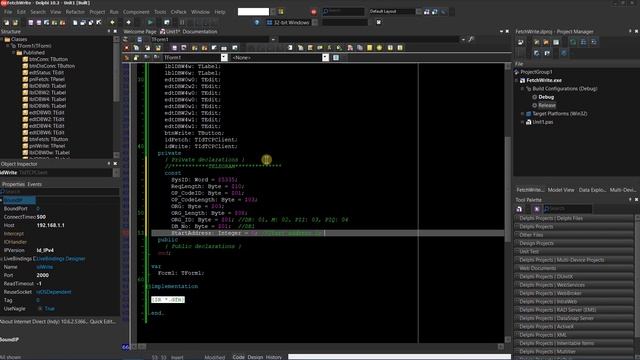Screen dimensions: 640x360
Task: Select the Release build configuration
Action: click(547, 105)
